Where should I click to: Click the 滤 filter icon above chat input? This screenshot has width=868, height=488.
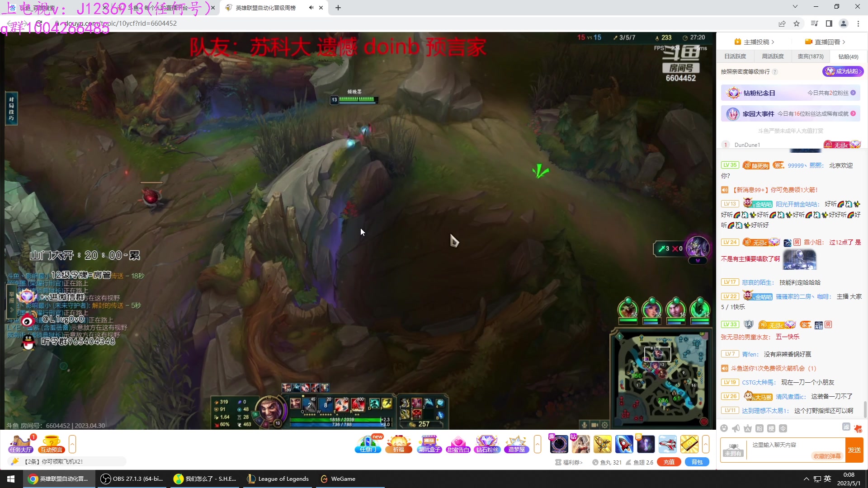point(846,427)
